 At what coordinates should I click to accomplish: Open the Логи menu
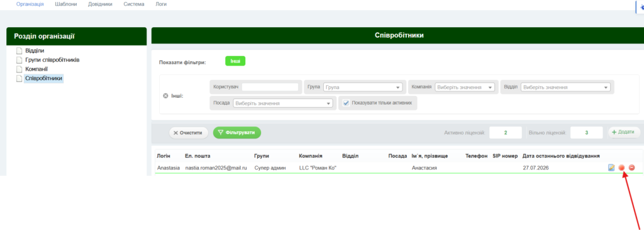coord(162,4)
